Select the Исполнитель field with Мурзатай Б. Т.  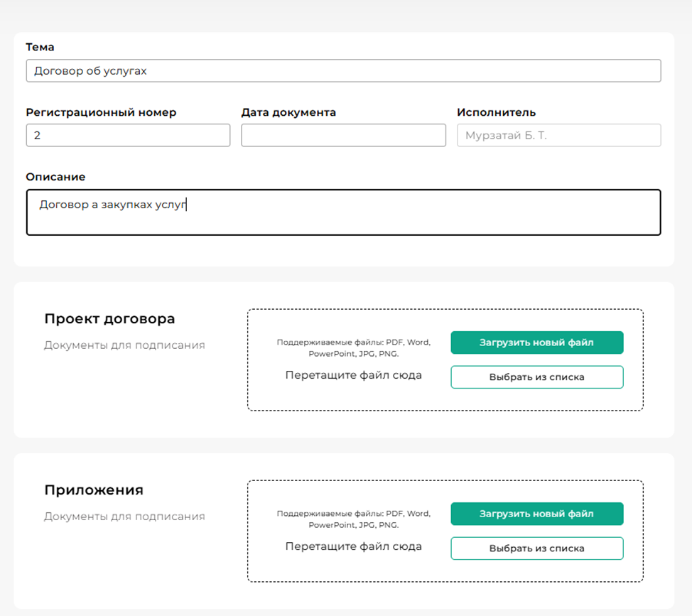pyautogui.click(x=558, y=135)
